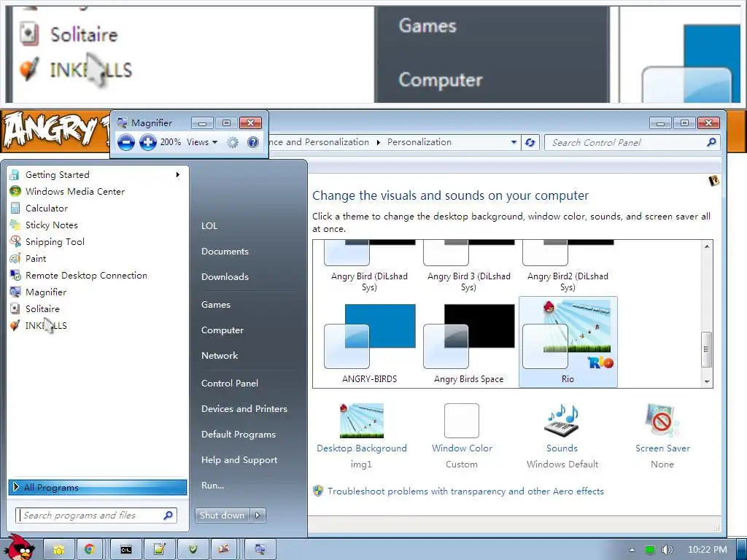The height and width of the screenshot is (560, 747).
Task: Open the LOL user folder
Action: coord(209,226)
